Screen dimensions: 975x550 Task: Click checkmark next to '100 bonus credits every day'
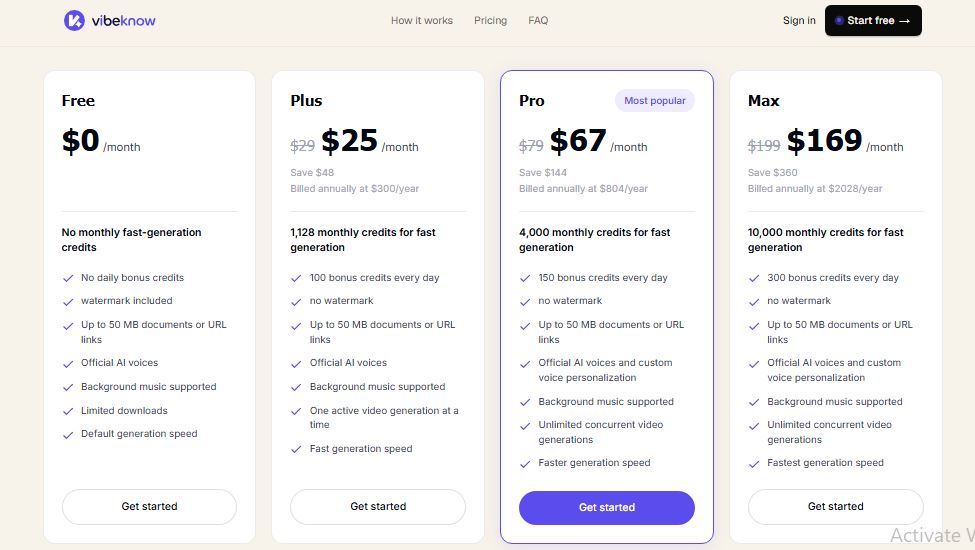coord(297,278)
